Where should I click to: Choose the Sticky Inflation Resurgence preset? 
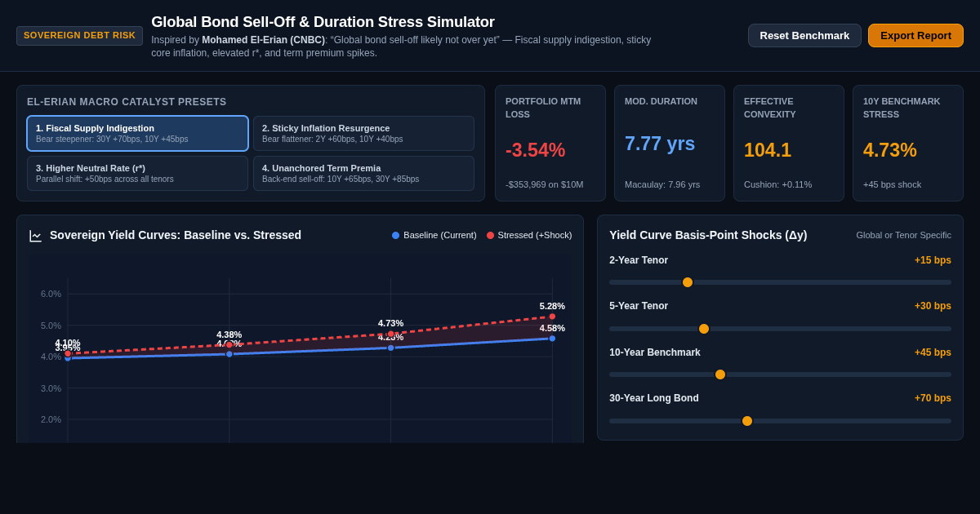click(x=363, y=133)
